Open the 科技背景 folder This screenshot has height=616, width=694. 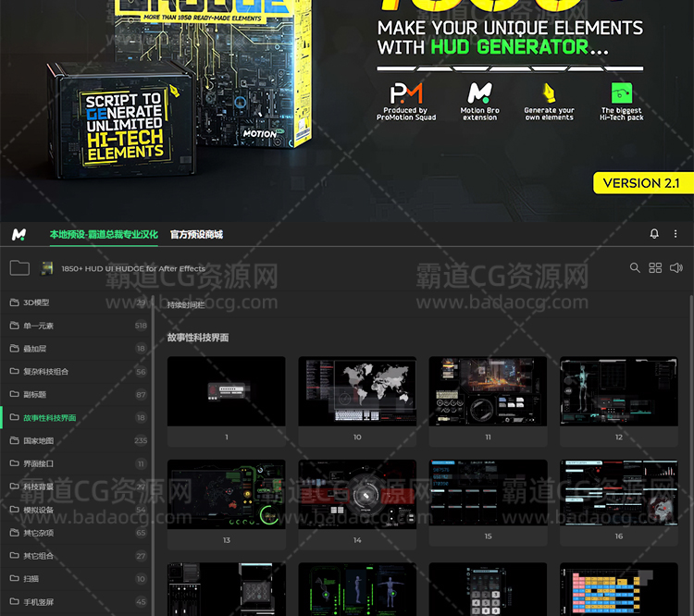(x=76, y=487)
